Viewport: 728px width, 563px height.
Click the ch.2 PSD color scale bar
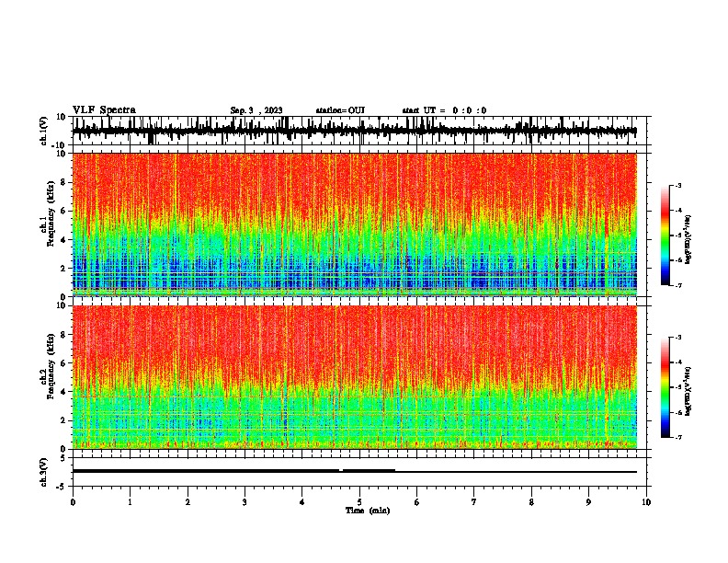pos(665,387)
